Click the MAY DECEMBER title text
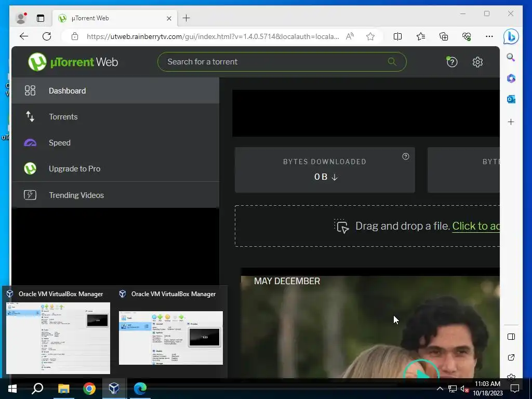This screenshot has width=532, height=399. [287, 281]
